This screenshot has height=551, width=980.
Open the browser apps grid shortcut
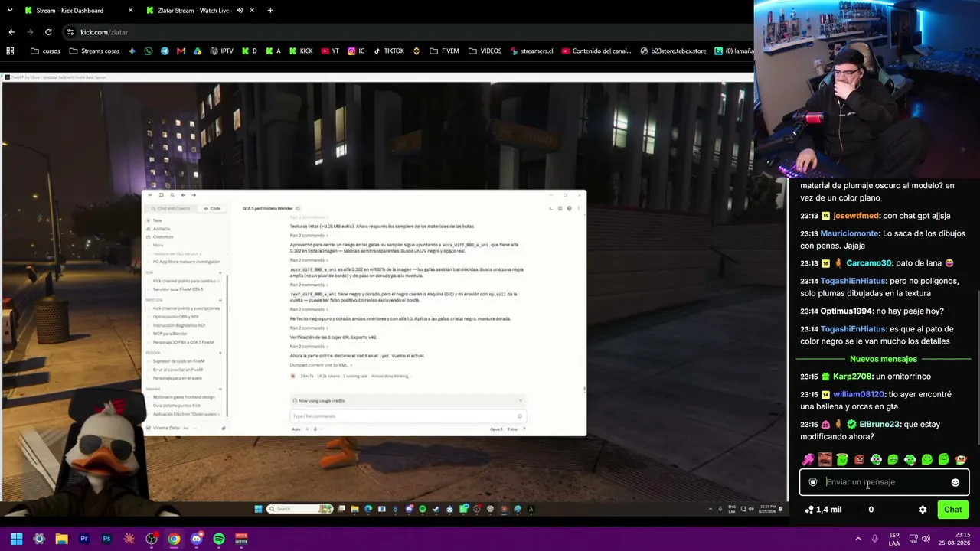pyautogui.click(x=11, y=51)
